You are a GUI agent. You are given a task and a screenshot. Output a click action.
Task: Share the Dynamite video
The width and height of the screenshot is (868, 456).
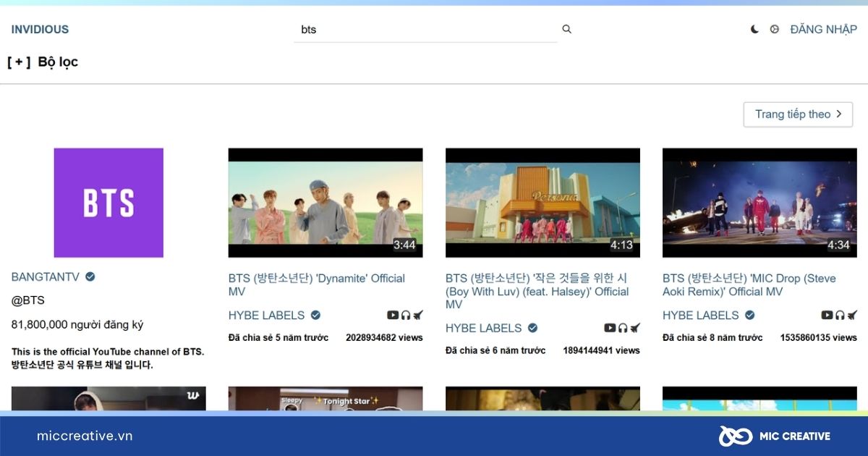[417, 314]
